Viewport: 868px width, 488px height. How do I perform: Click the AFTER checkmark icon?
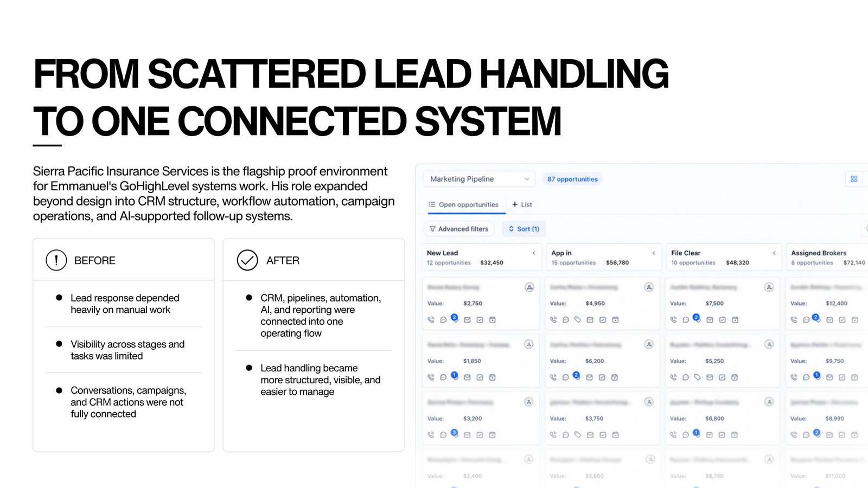(x=247, y=260)
